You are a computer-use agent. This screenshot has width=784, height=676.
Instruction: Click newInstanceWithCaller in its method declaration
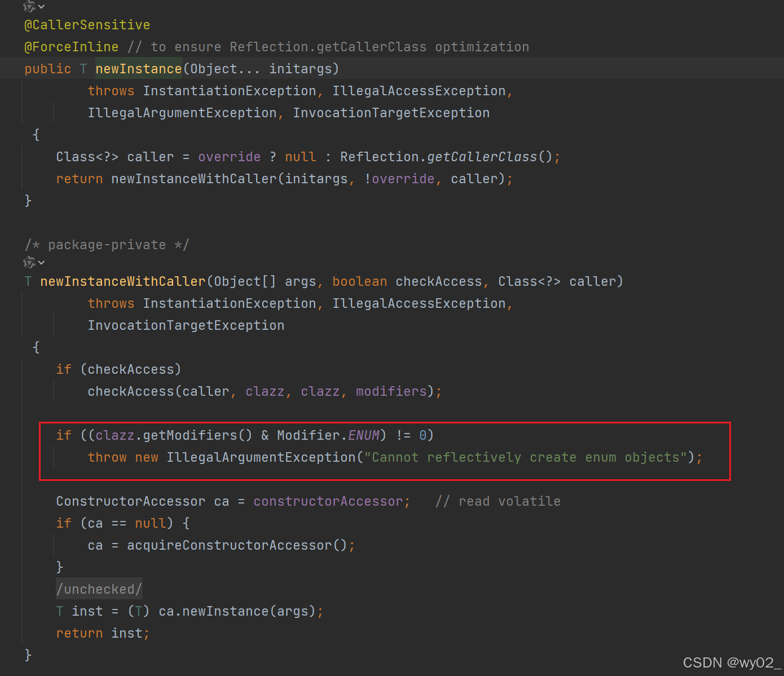(x=123, y=281)
